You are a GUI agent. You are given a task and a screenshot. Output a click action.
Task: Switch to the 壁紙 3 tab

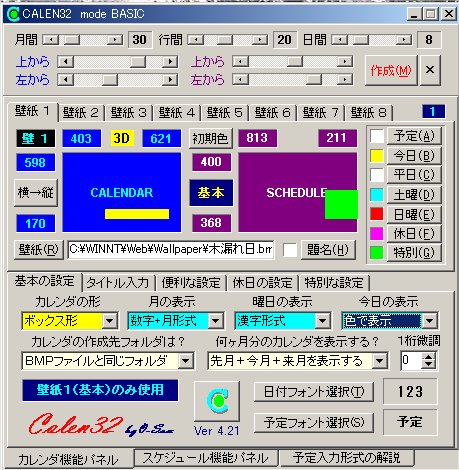[x=129, y=113]
